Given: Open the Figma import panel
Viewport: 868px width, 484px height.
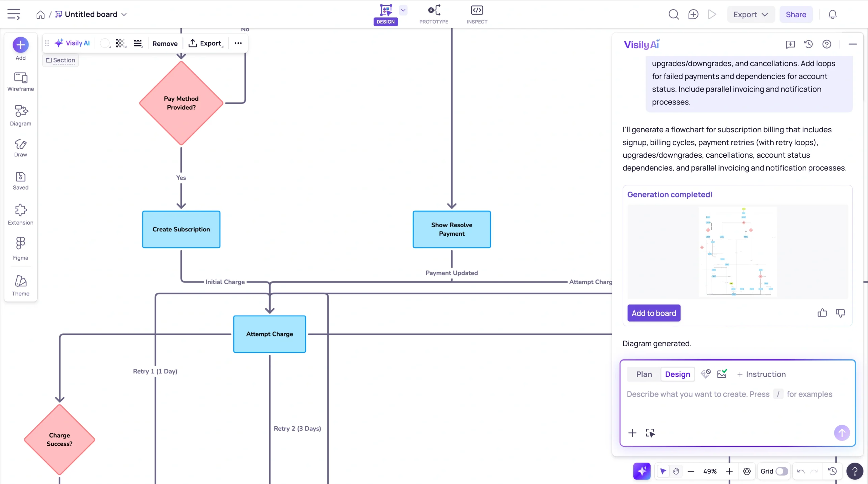Looking at the screenshot, I should [x=20, y=248].
